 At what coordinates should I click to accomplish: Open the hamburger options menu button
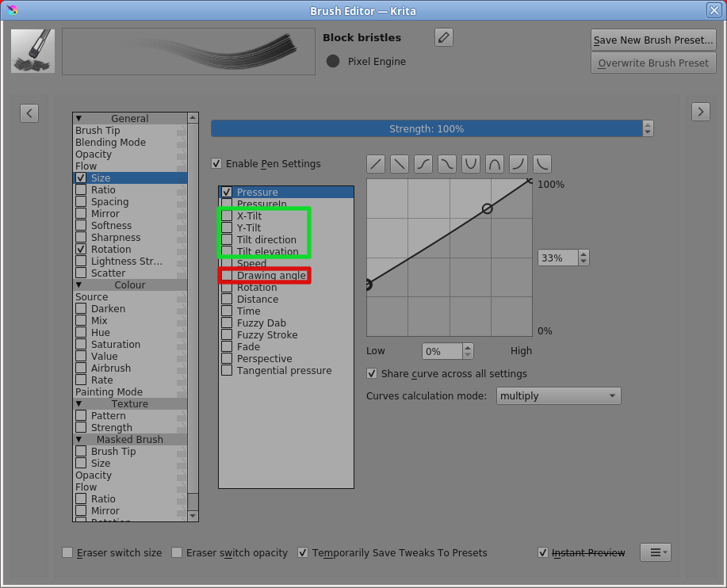coord(656,552)
